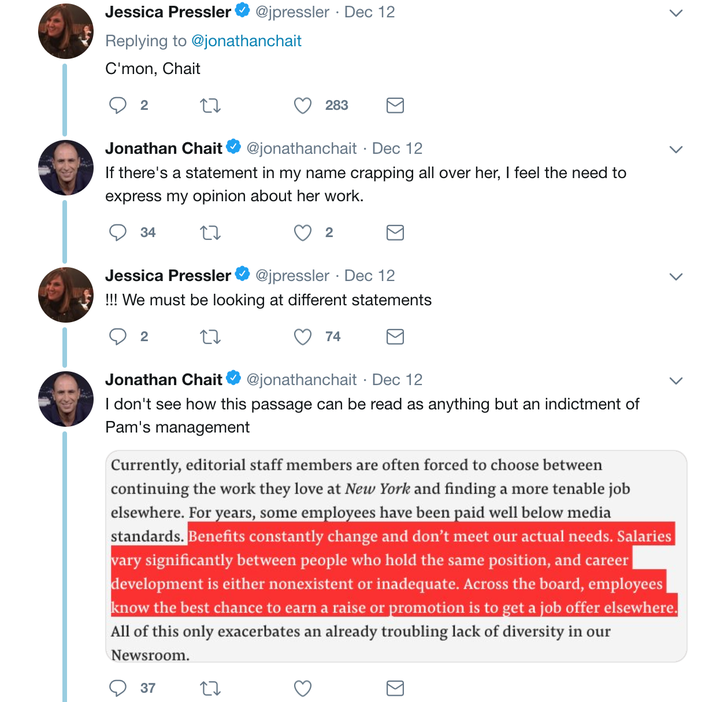The image size is (720, 702).
Task: Like the "different statements" tweet with 74 likes
Action: (303, 337)
